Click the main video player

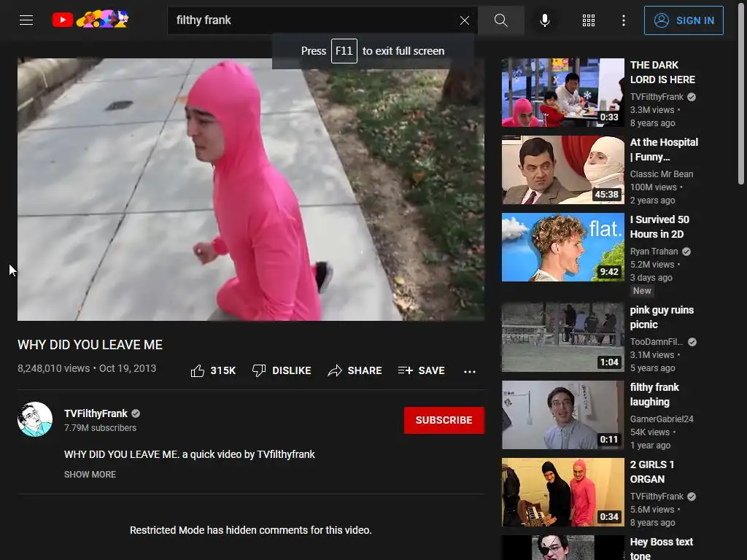point(251,190)
